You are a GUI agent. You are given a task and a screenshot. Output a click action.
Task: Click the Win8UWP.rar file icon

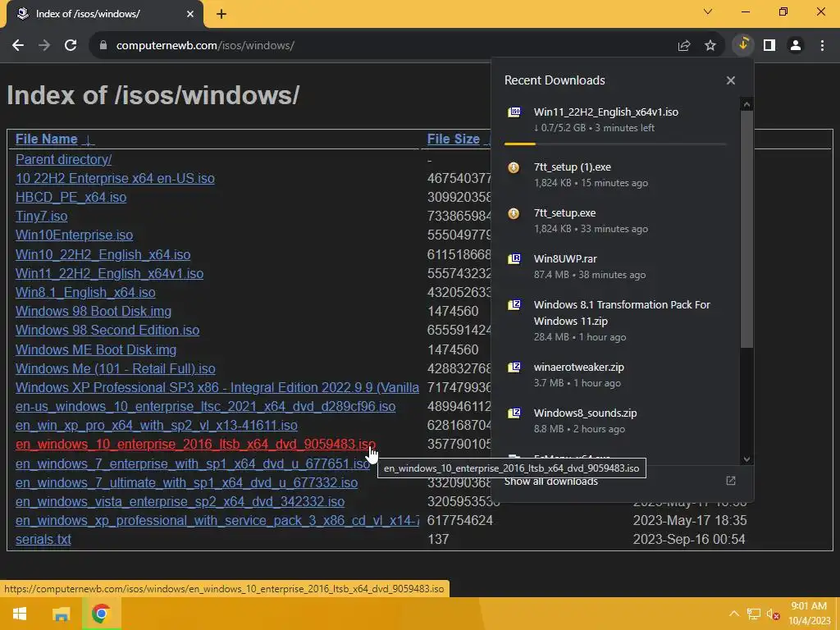pyautogui.click(x=514, y=258)
